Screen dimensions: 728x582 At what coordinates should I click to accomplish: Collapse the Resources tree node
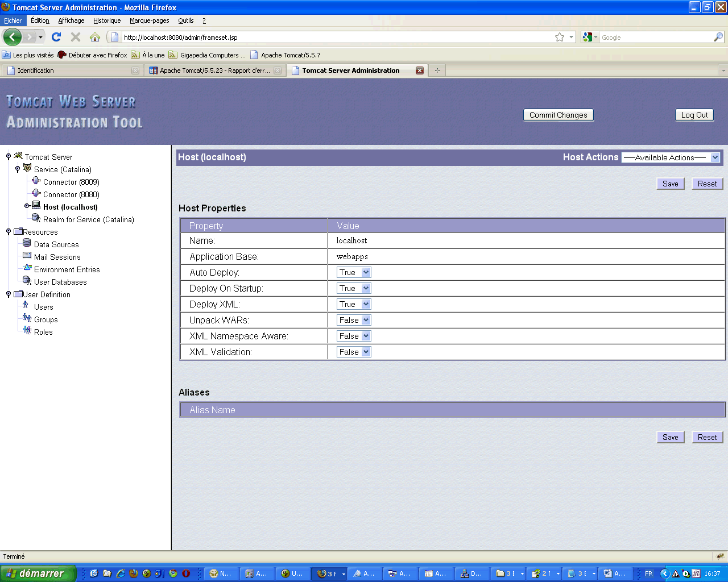pos(9,232)
